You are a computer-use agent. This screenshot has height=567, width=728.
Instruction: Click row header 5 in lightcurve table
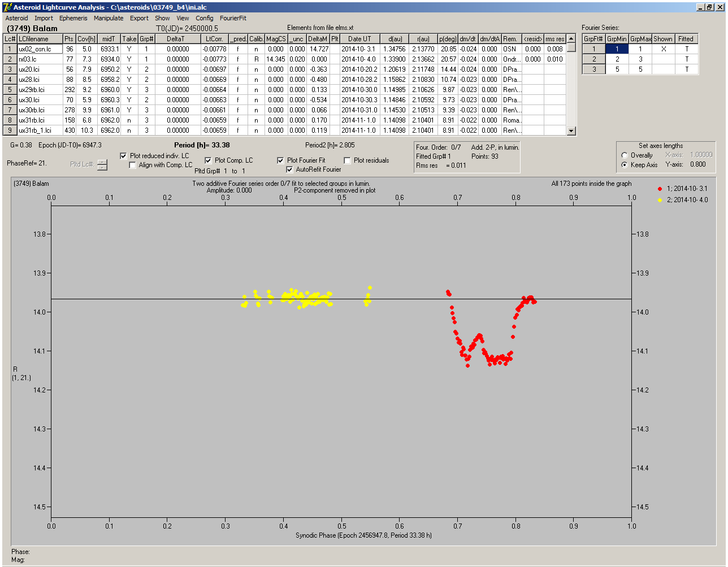[10, 90]
